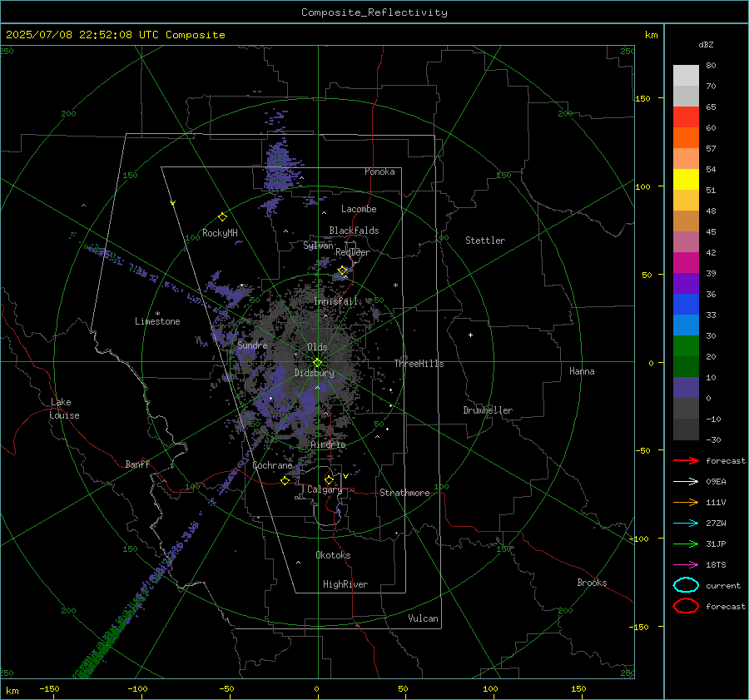Select the orange 111V arrow icon
This screenshot has height=700, width=749.
click(686, 502)
